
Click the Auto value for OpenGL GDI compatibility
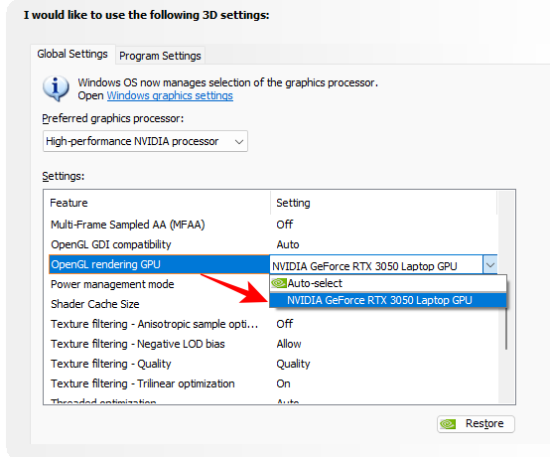click(x=288, y=244)
